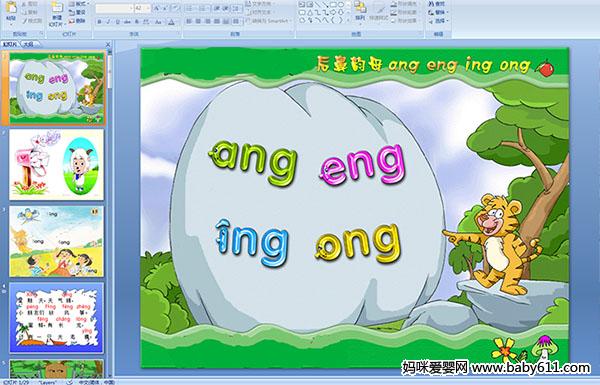Pick the rectangle shape in the gallery
This screenshot has height=385, width=600.
333,5
